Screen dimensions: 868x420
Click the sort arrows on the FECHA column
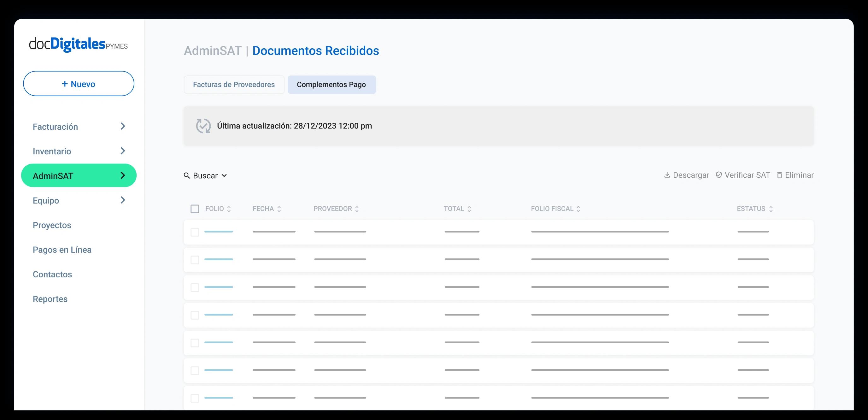point(279,209)
